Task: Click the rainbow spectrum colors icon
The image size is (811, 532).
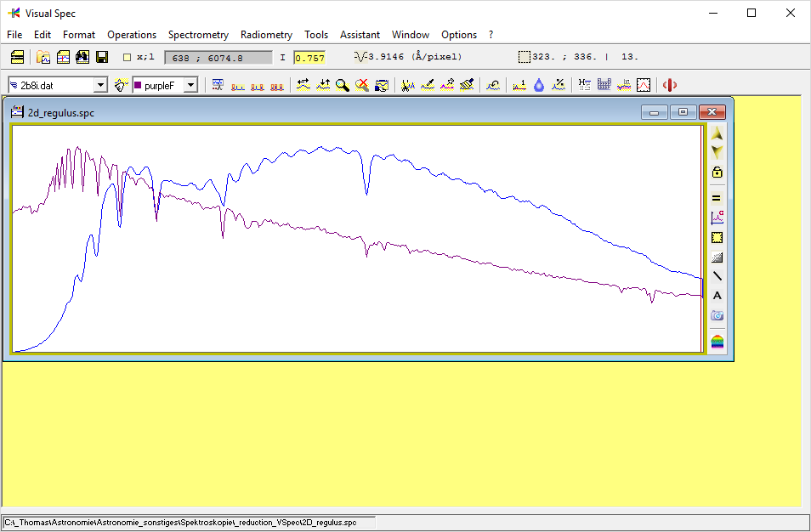Action: [x=717, y=342]
